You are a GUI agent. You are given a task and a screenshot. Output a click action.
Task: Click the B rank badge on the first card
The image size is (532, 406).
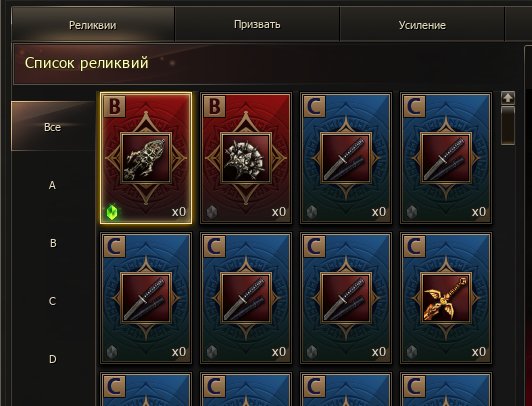115,106
